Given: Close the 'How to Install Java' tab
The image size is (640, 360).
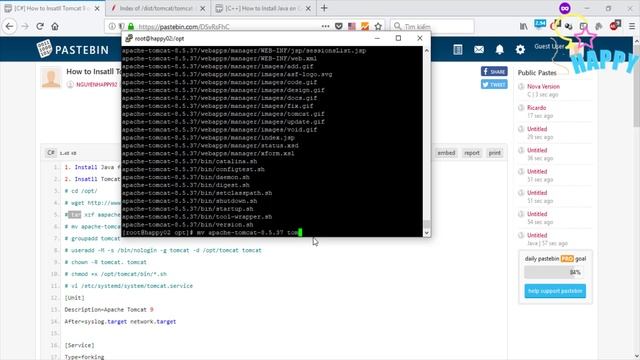Looking at the screenshot, I should tap(308, 8).
